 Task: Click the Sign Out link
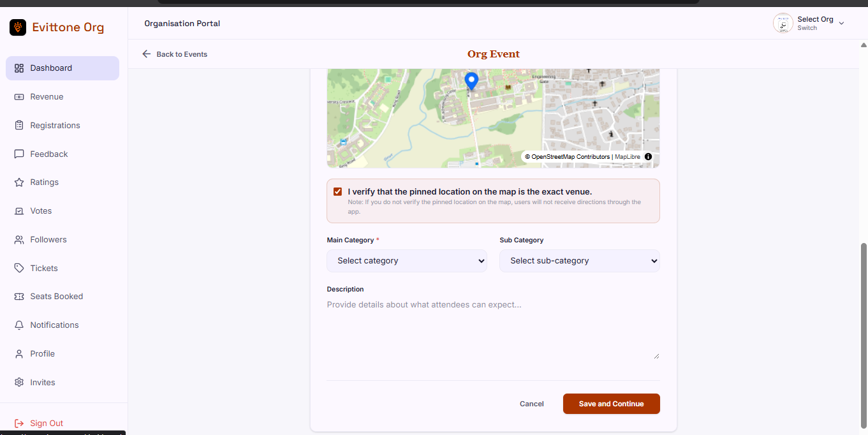click(x=47, y=424)
